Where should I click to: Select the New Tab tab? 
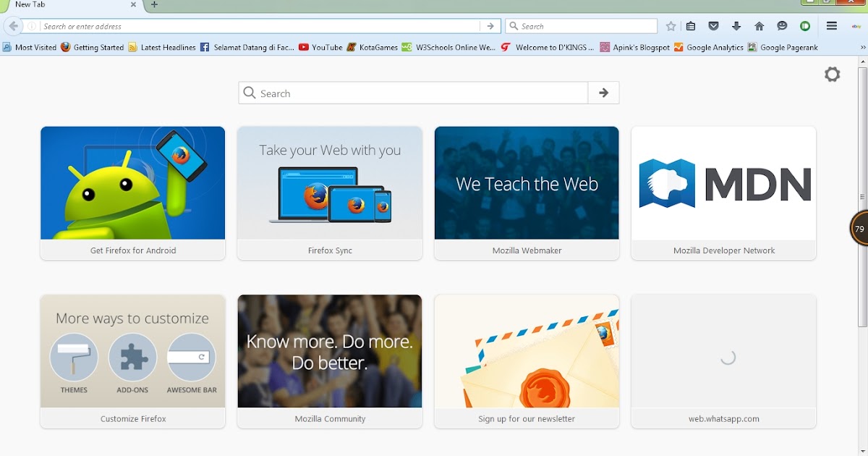click(x=71, y=5)
